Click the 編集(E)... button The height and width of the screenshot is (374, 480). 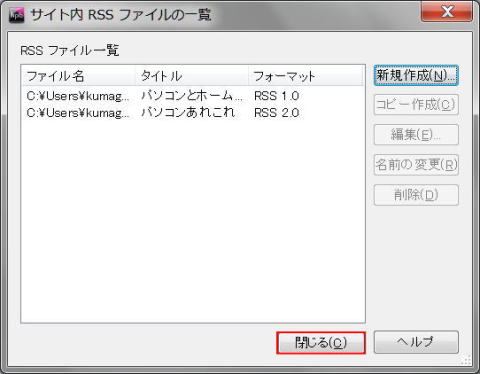(416, 135)
